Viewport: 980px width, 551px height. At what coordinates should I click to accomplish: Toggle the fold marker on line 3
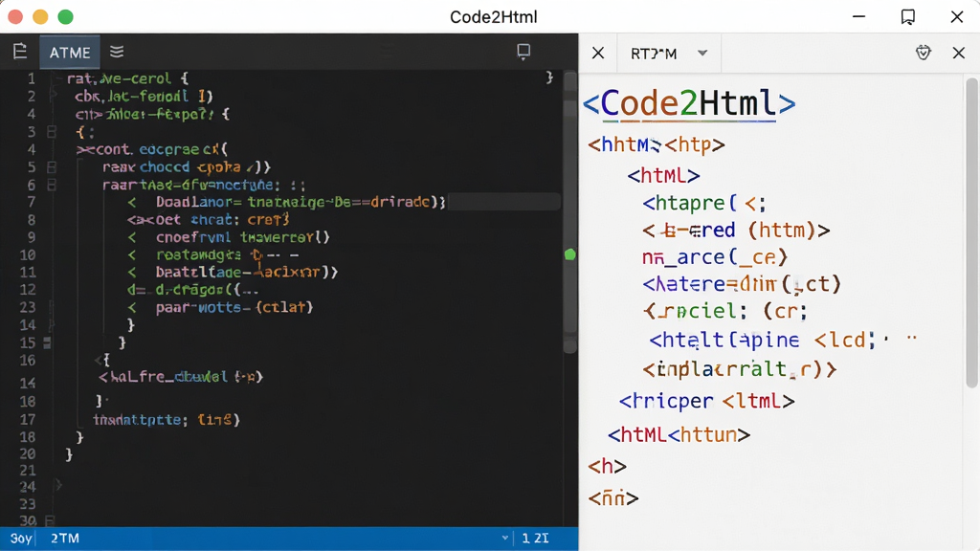point(52,132)
